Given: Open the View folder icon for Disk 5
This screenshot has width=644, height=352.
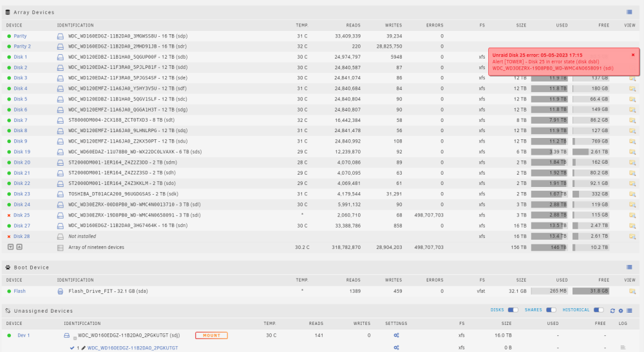Looking at the screenshot, I should point(632,99).
